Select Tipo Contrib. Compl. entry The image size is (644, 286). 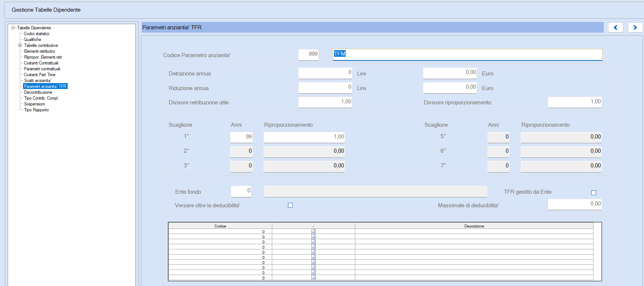(41, 98)
